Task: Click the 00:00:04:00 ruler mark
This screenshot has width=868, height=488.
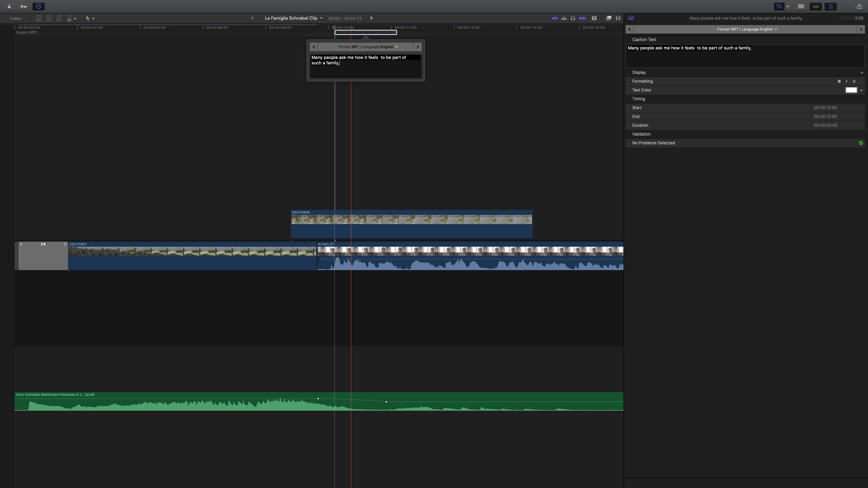Action: (154, 27)
